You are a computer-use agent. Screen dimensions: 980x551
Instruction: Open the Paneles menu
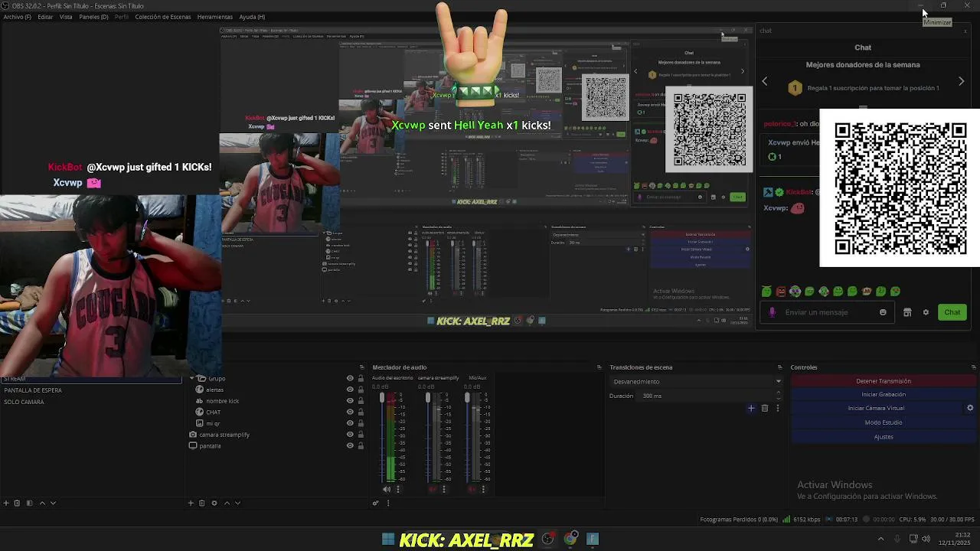[x=93, y=17]
